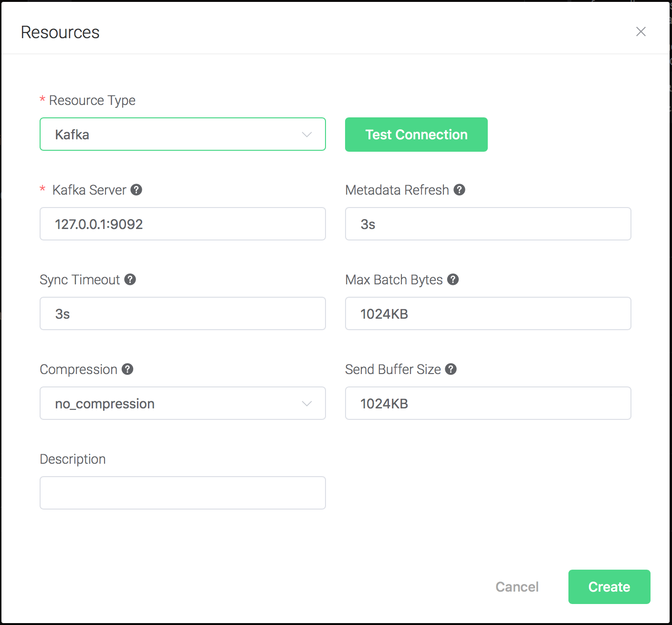Click help icon beside Metadata Refresh
The image size is (672, 625).
click(x=460, y=190)
